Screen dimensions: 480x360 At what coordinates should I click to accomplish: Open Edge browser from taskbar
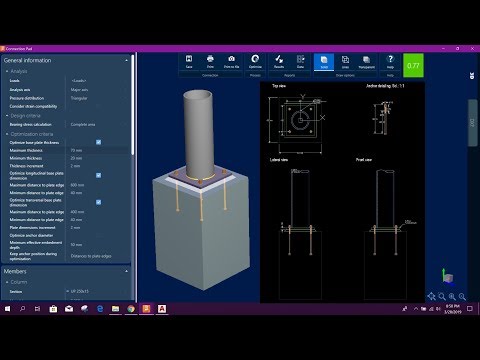(100, 309)
